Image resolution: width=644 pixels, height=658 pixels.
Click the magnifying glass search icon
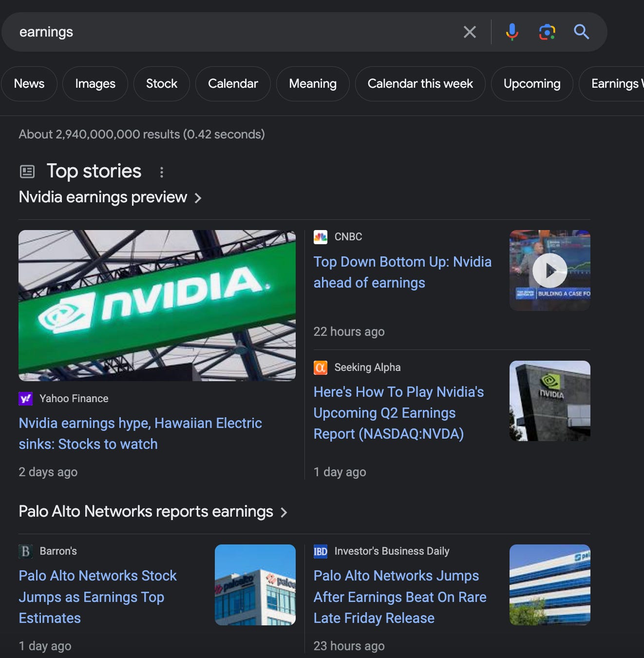[x=582, y=32]
